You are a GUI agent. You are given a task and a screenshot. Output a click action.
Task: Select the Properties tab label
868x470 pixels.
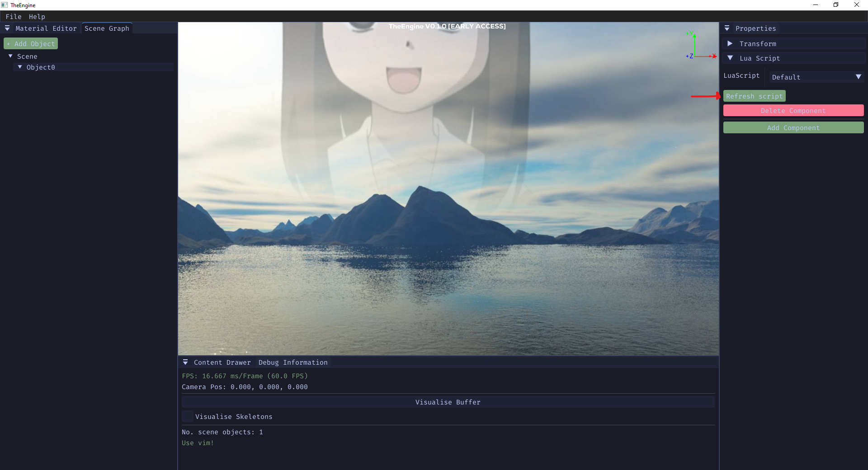[755, 28]
